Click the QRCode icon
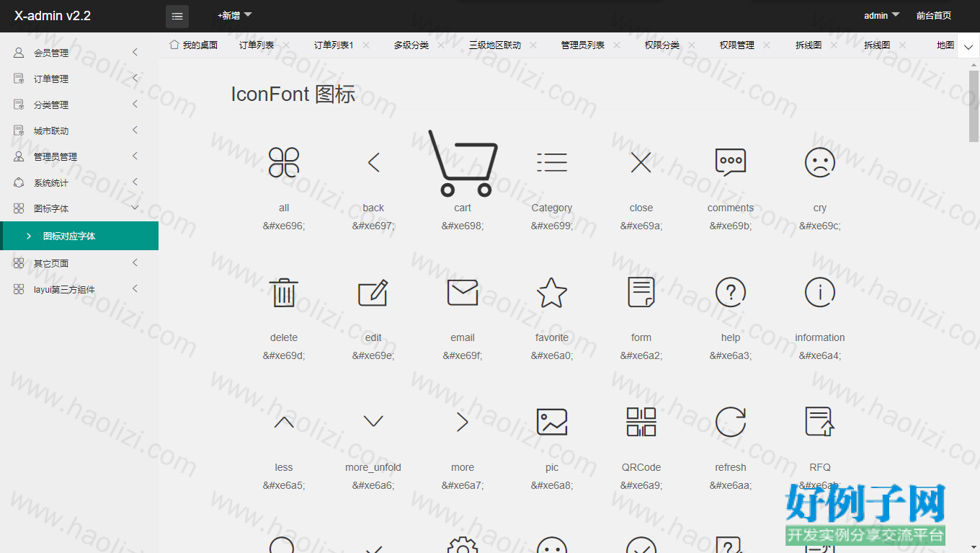980x553 pixels. click(x=641, y=422)
